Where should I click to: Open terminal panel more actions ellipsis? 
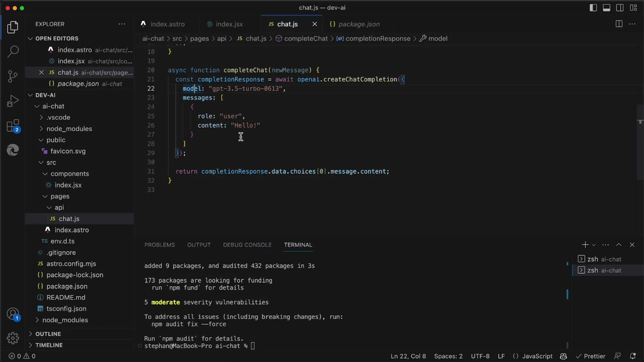[605, 245]
